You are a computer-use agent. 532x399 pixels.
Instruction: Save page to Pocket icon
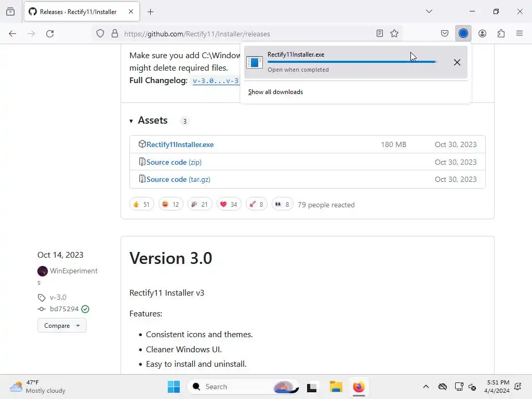pyautogui.click(x=445, y=33)
